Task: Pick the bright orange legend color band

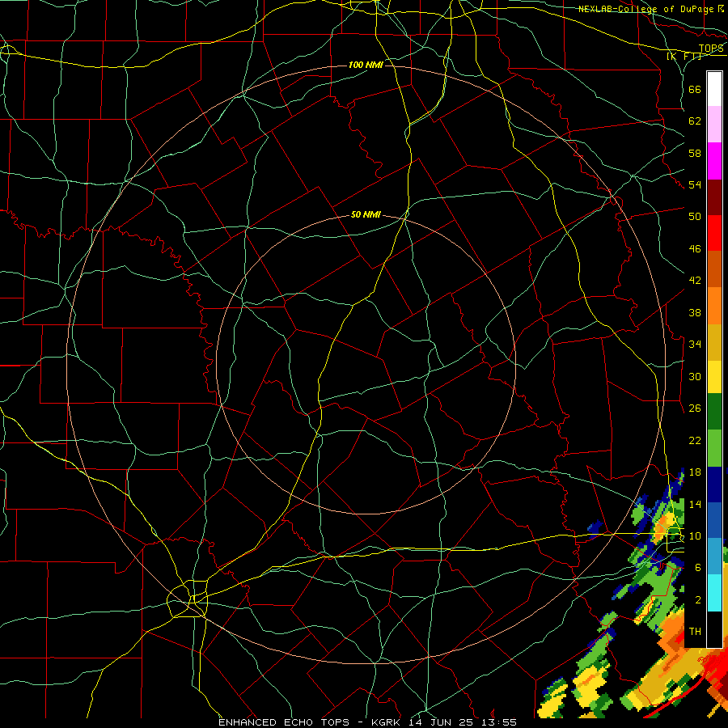Action: (714, 306)
